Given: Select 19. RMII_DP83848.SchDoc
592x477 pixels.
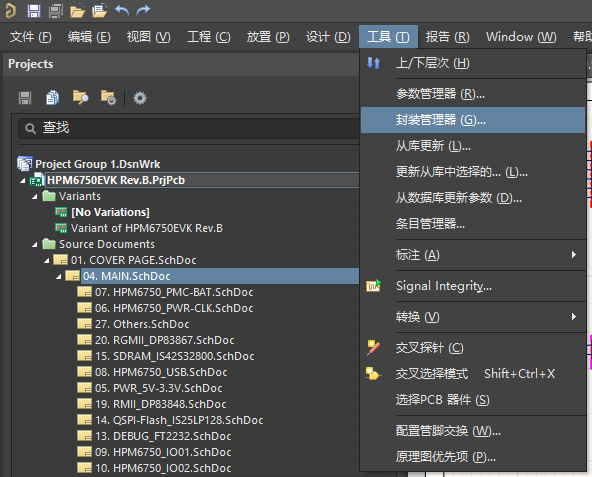Looking at the screenshot, I should pyautogui.click(x=160, y=404).
